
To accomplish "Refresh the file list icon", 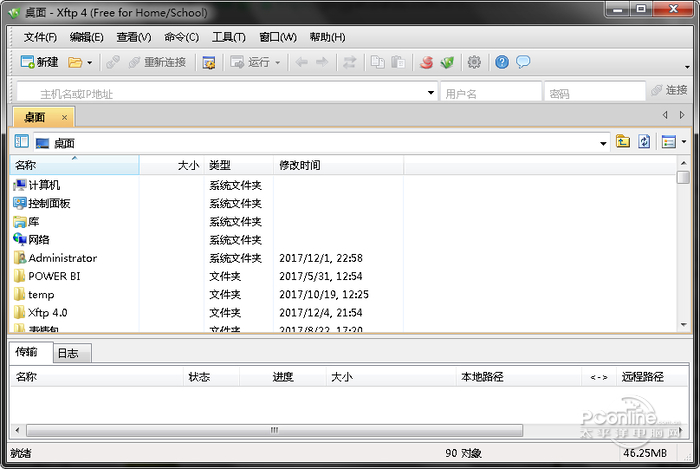I will pyautogui.click(x=644, y=142).
